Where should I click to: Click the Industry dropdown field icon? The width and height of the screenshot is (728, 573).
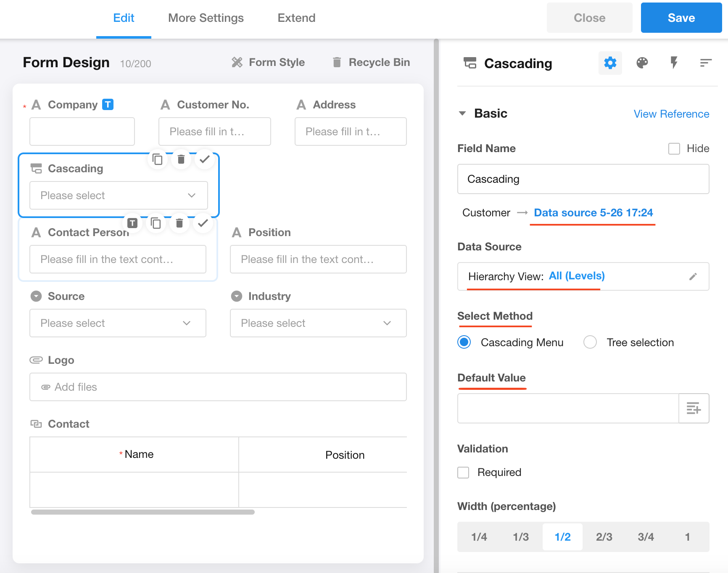tap(237, 296)
